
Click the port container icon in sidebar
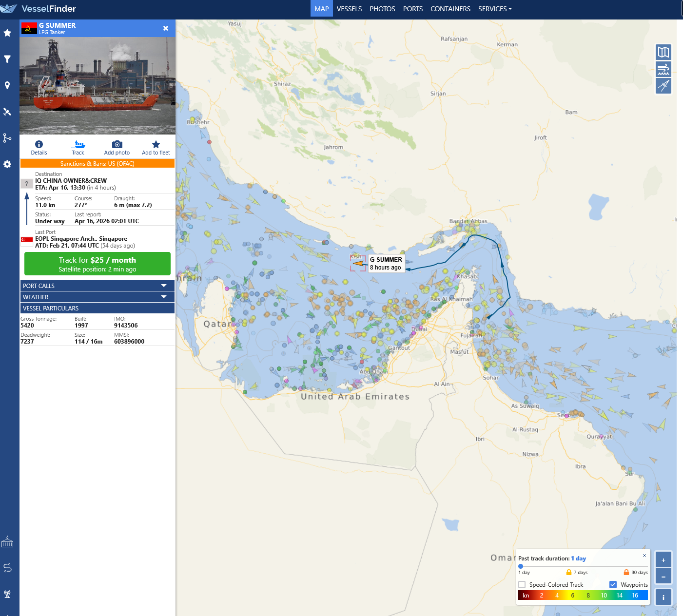click(7, 542)
